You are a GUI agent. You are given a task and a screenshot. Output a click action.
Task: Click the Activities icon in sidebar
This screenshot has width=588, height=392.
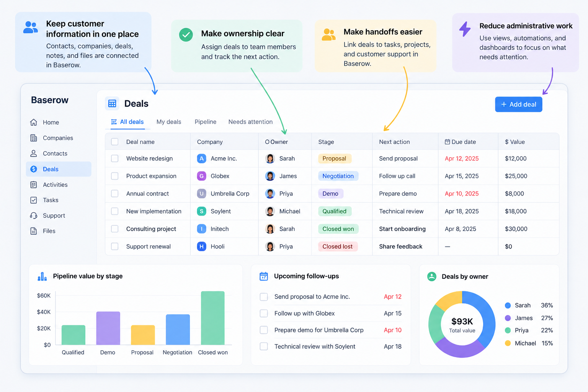34,185
